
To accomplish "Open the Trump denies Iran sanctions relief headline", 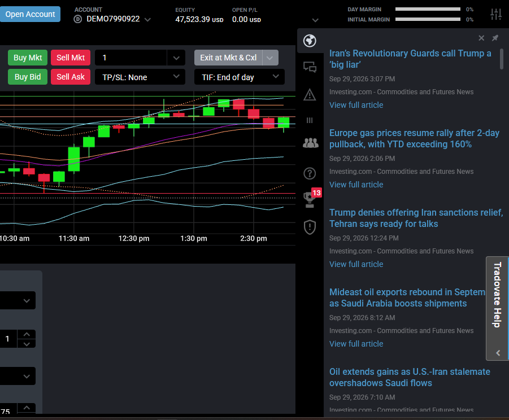I will pyautogui.click(x=416, y=218).
